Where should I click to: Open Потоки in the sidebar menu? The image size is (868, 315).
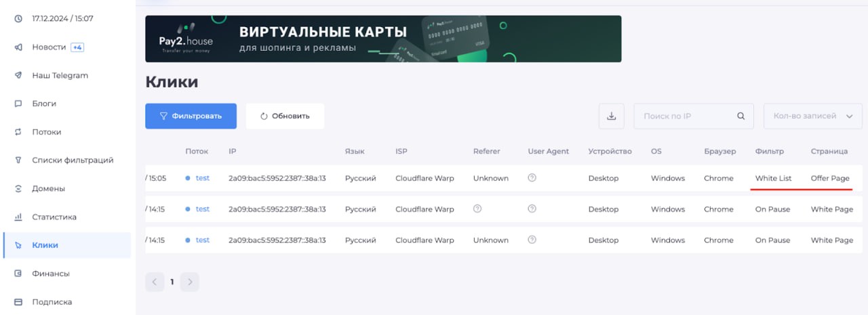46,132
